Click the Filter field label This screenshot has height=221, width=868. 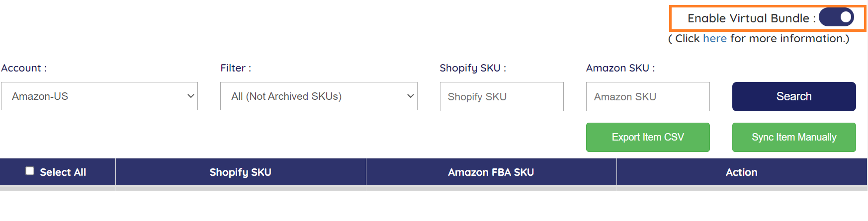pos(236,68)
